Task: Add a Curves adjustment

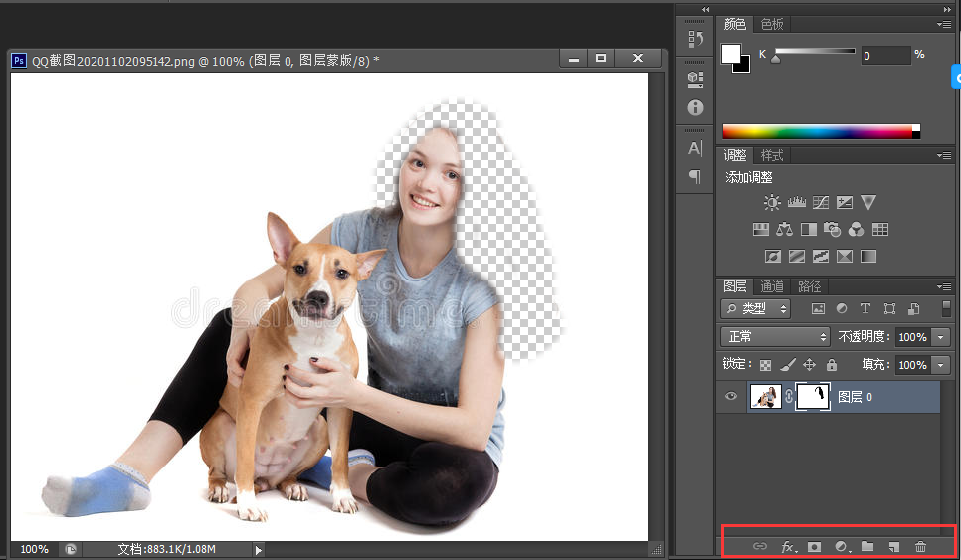Action: coord(821,203)
